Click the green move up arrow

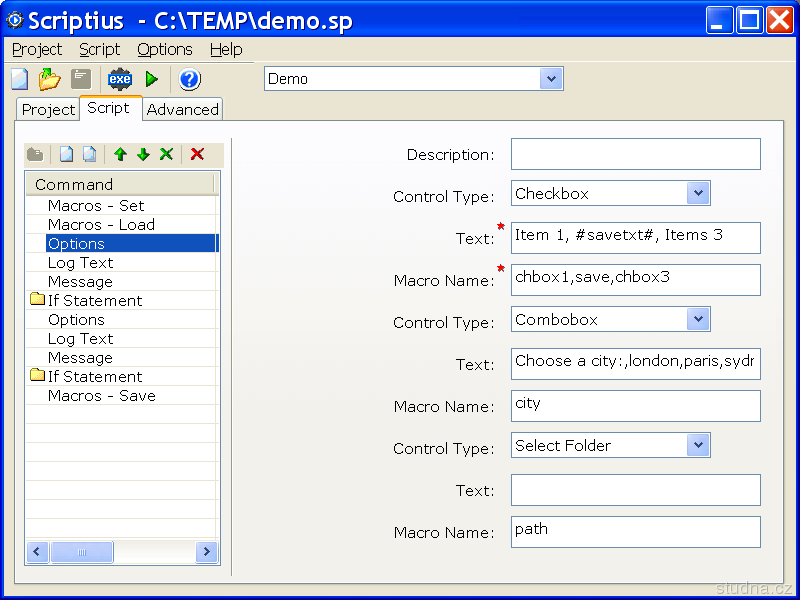[x=120, y=154]
